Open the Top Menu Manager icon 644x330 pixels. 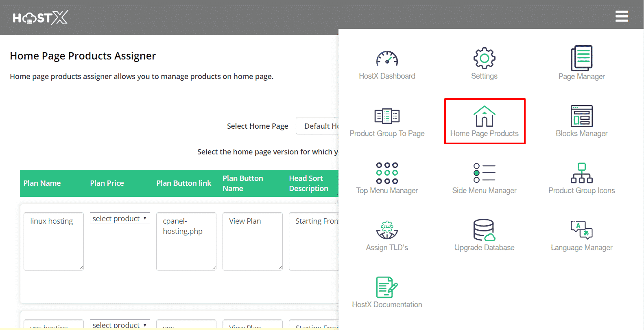coord(387,173)
